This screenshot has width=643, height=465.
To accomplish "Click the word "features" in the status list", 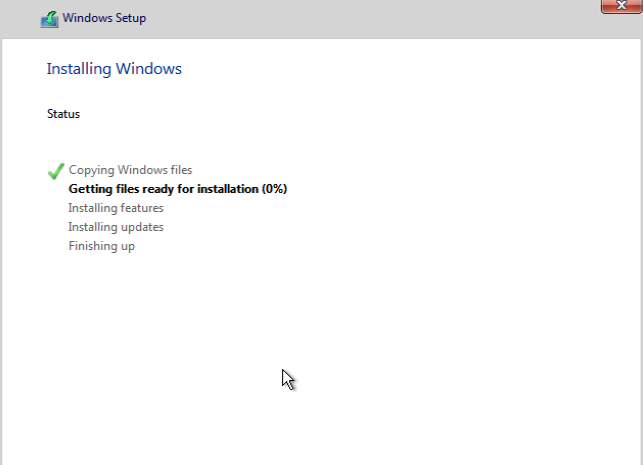I will [x=141, y=208].
